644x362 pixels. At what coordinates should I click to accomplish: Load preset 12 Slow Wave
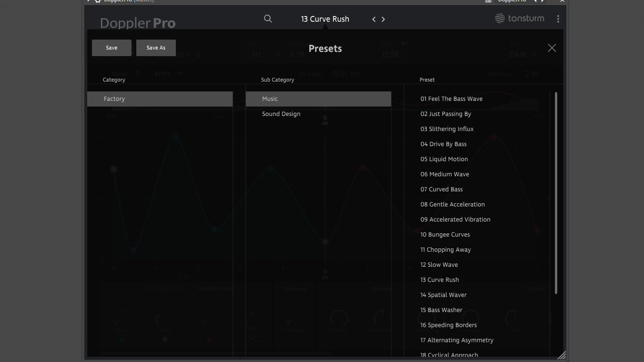click(x=439, y=265)
